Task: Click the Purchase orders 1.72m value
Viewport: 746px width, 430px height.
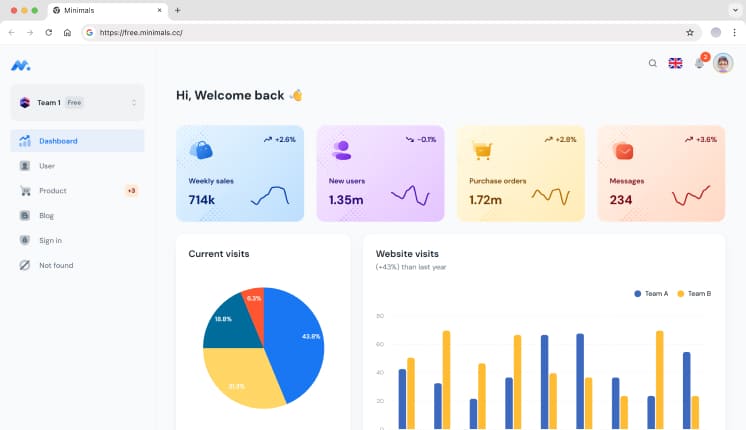Action: point(485,200)
